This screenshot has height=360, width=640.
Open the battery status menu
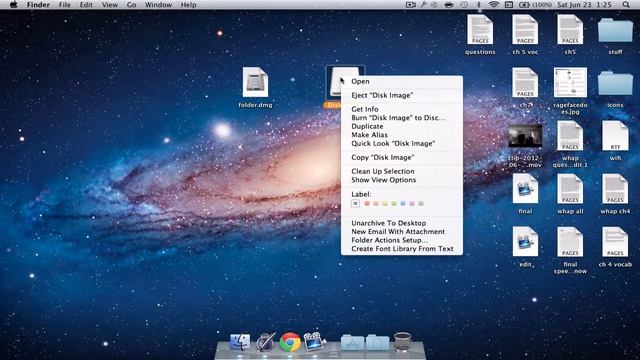(x=535, y=5)
